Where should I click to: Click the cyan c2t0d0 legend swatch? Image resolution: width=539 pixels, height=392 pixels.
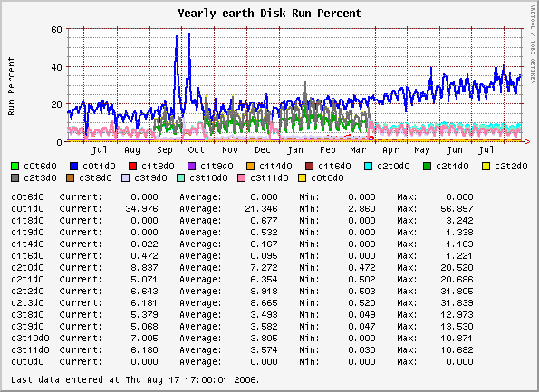pos(368,167)
